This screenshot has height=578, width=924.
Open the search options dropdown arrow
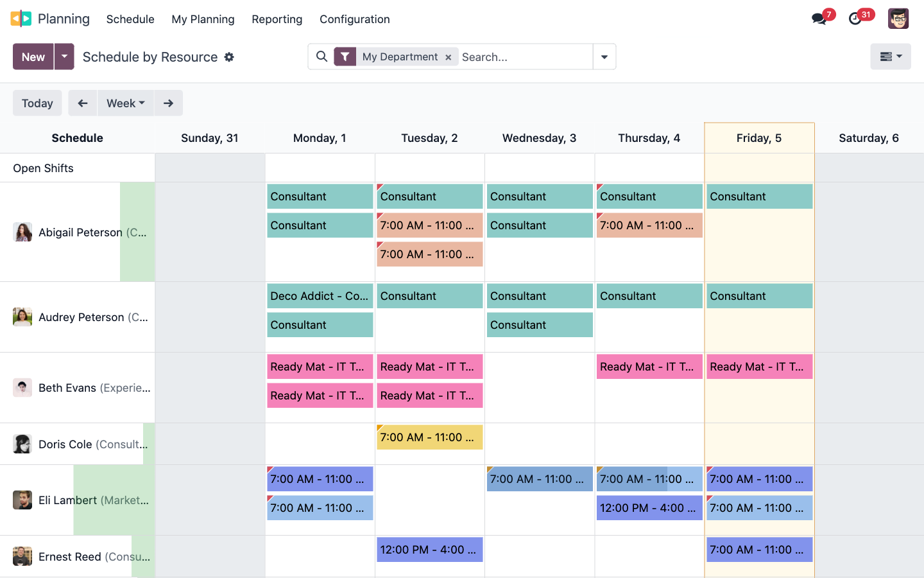(x=604, y=57)
